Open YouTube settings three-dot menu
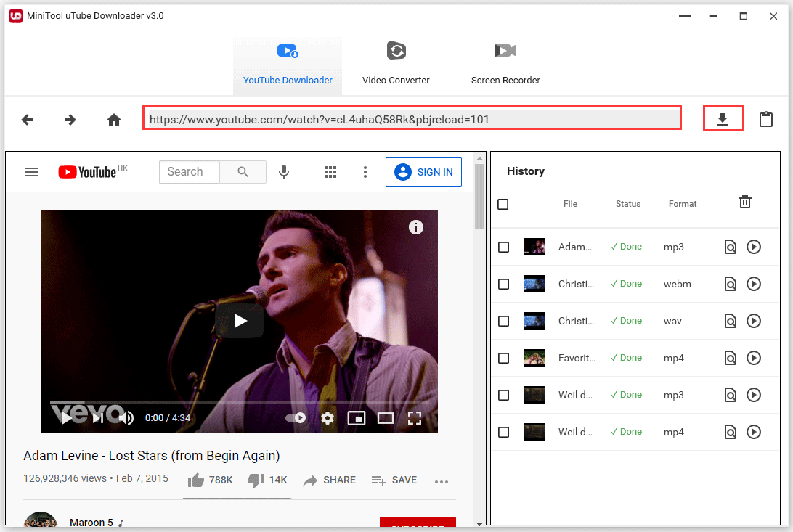793x532 pixels. coord(365,172)
